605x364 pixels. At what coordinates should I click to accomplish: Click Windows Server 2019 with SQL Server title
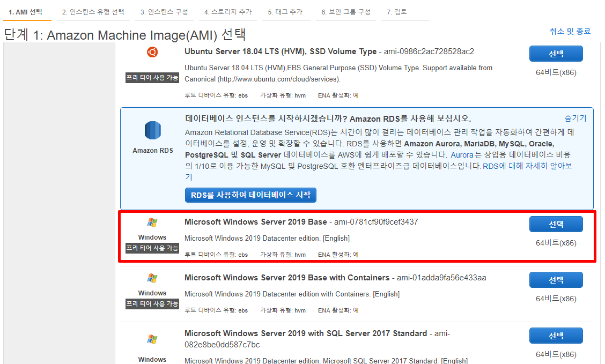click(306, 333)
